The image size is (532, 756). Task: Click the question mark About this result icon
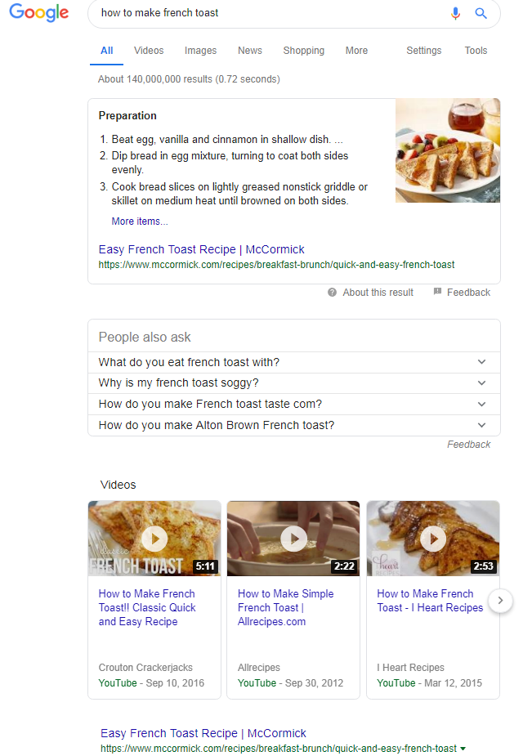[x=332, y=293]
